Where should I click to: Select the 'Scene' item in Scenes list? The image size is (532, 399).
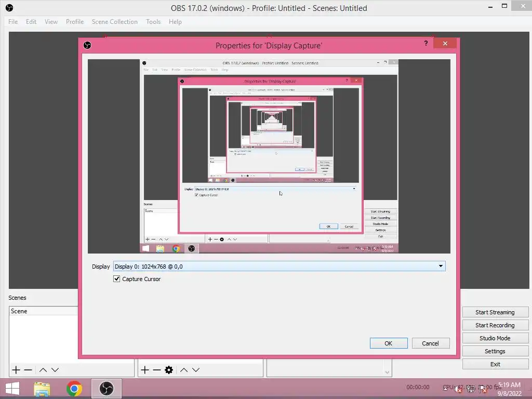tap(44, 311)
